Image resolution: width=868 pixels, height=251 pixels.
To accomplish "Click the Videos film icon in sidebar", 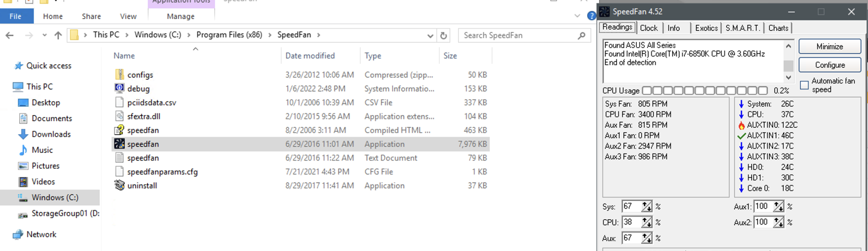I will pos(23,182).
